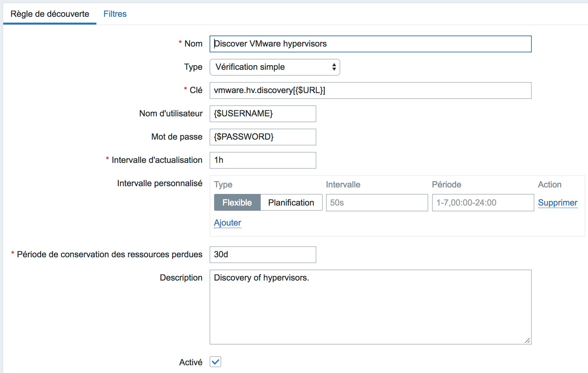Click the Supprimer link
Viewport: 588px width, 373px height.
pyautogui.click(x=558, y=203)
